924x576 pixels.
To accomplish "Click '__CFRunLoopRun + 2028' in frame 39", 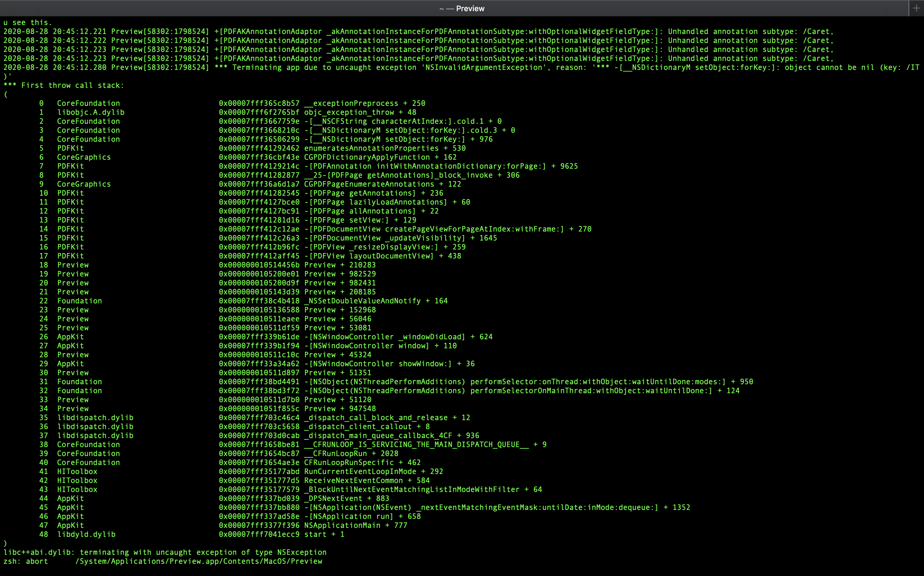I will [x=351, y=453].
